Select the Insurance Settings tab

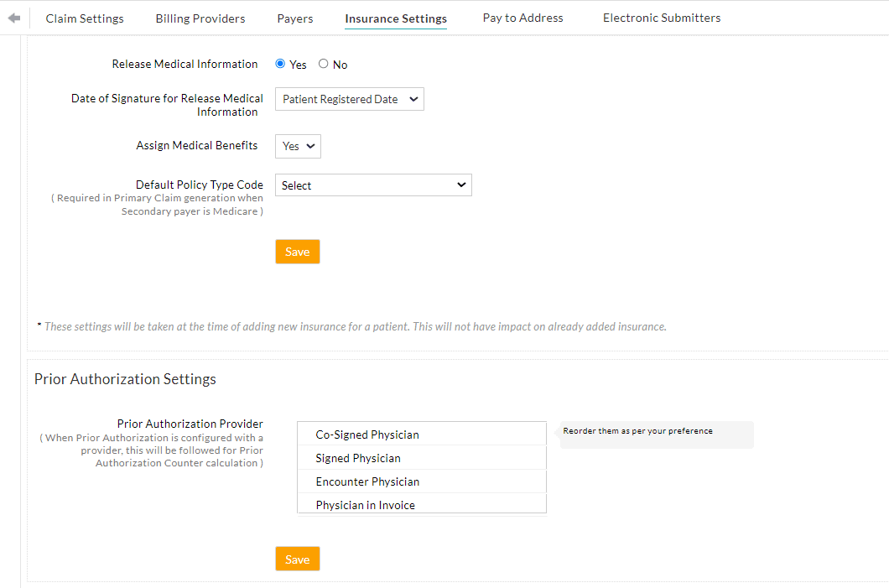point(395,18)
